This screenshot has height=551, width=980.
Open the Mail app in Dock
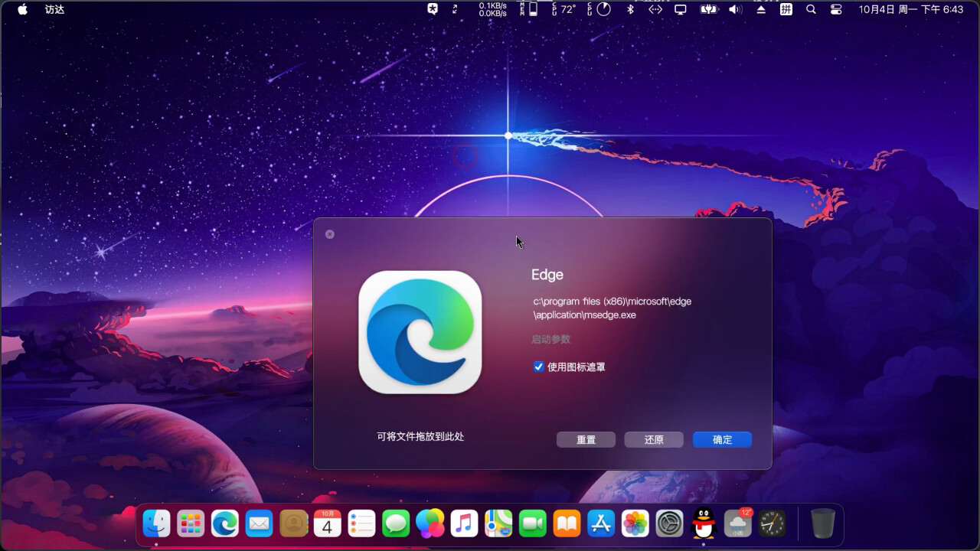(259, 523)
